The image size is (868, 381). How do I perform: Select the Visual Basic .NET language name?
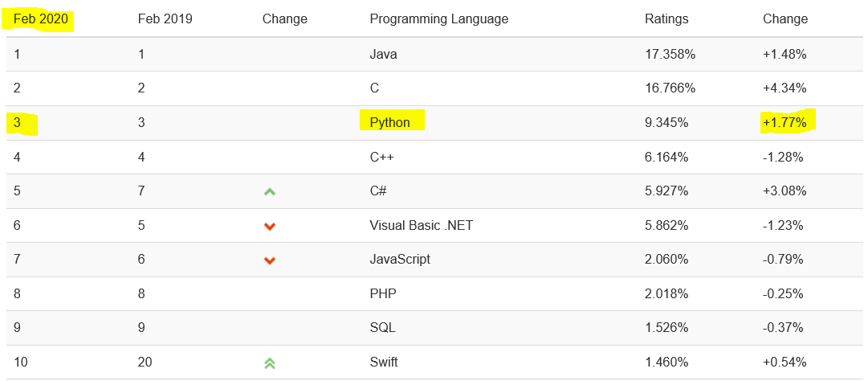pos(421,225)
